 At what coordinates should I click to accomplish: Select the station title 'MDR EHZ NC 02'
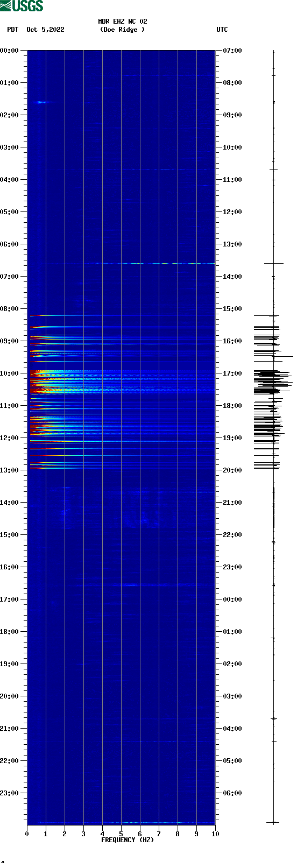pyautogui.click(x=123, y=22)
